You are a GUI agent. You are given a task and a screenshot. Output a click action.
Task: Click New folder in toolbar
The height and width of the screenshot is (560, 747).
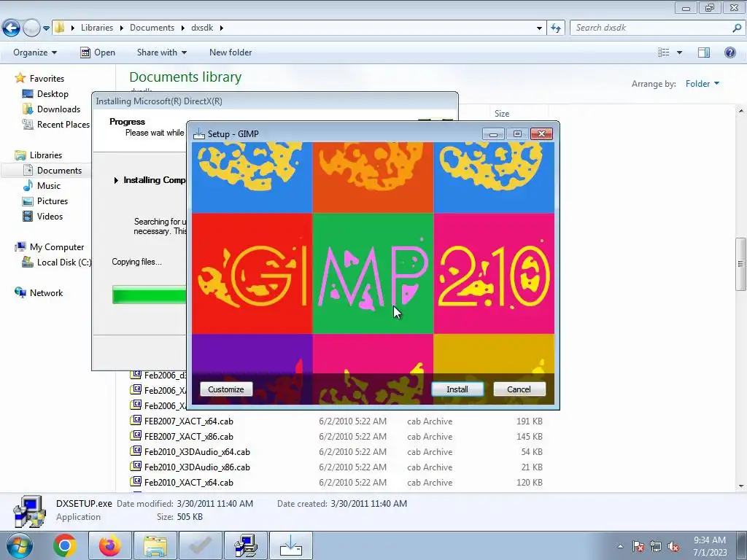click(231, 52)
